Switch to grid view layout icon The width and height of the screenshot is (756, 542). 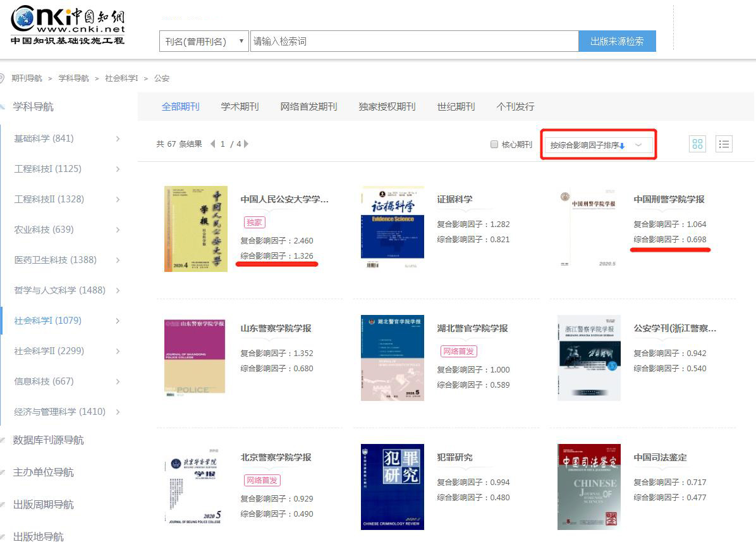[x=697, y=144]
